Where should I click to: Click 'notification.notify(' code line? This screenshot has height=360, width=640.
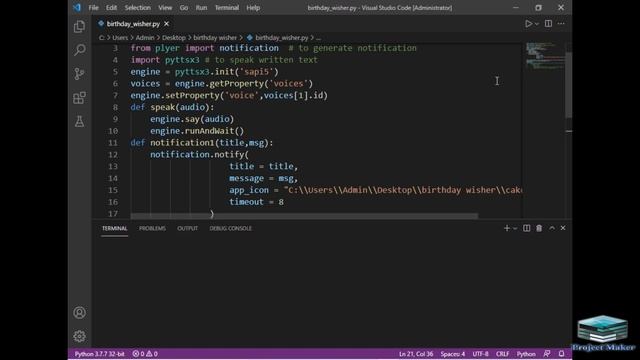click(x=199, y=155)
